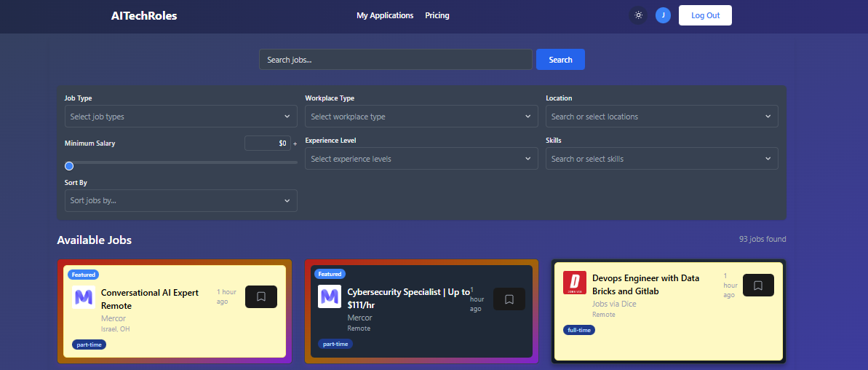Viewport: 868px width, 370px height.
Task: Save the Cybersecurity Specialist job bookmark
Action: [509, 299]
